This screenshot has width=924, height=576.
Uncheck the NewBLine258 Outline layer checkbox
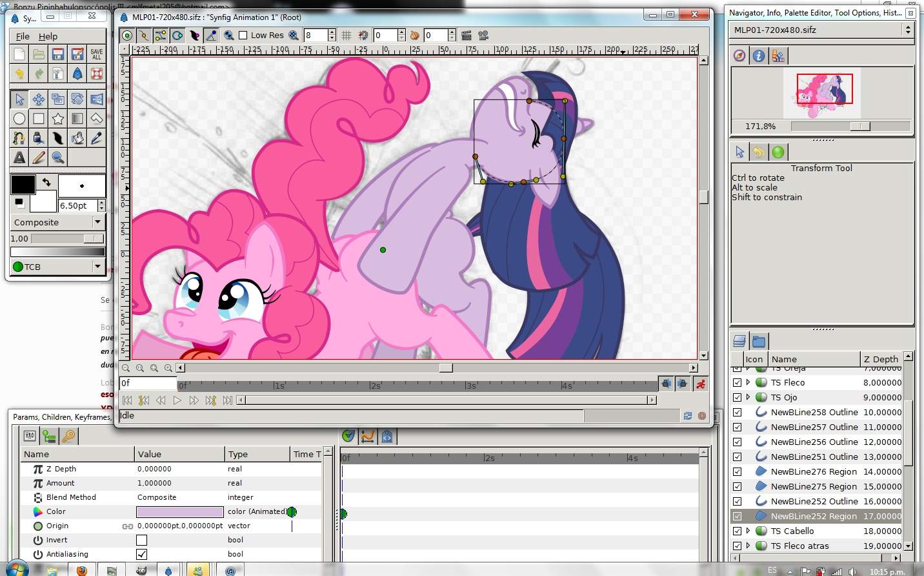(738, 412)
